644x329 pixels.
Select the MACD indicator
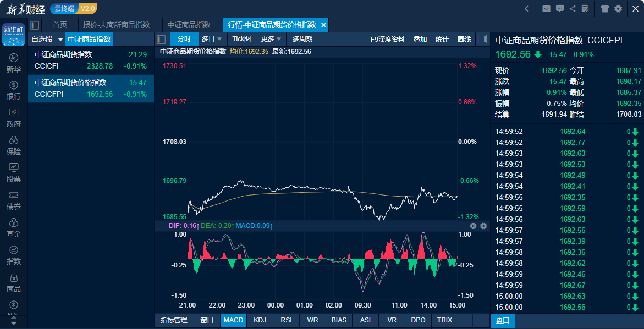coord(234,320)
